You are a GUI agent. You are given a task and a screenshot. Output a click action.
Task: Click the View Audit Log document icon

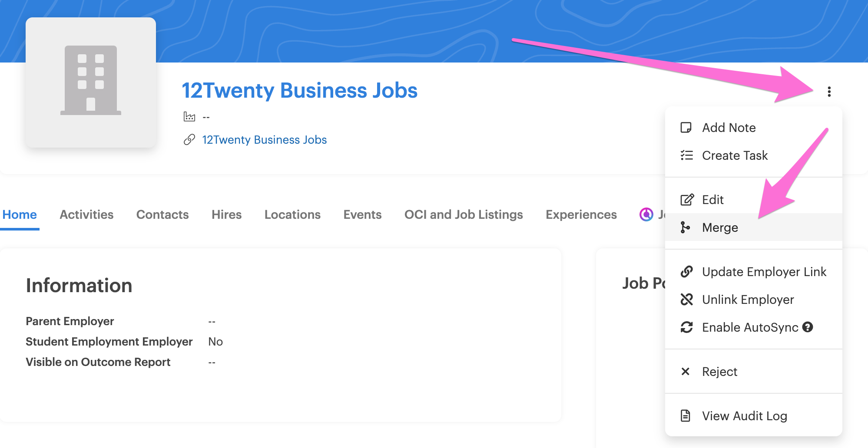point(685,415)
